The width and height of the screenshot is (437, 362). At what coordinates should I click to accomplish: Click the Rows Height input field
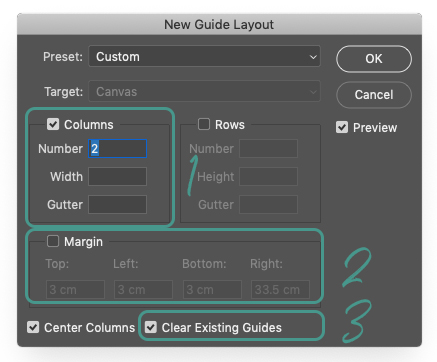[268, 177]
